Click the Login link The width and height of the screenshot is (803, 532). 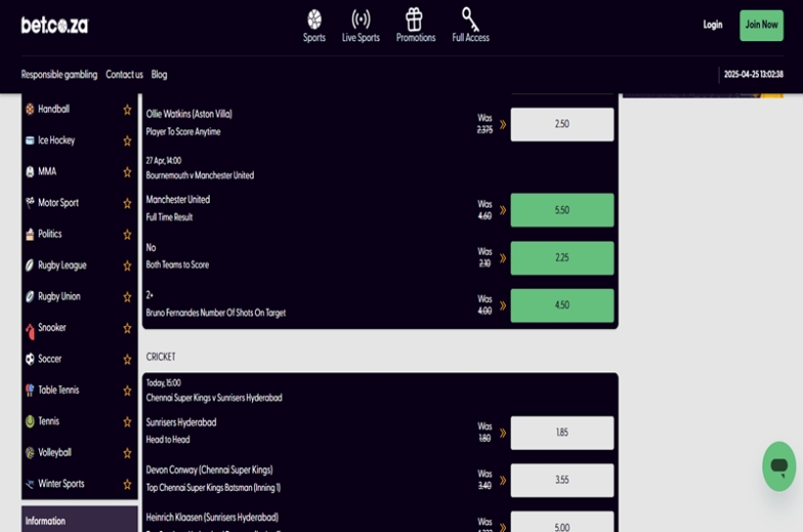(x=713, y=24)
